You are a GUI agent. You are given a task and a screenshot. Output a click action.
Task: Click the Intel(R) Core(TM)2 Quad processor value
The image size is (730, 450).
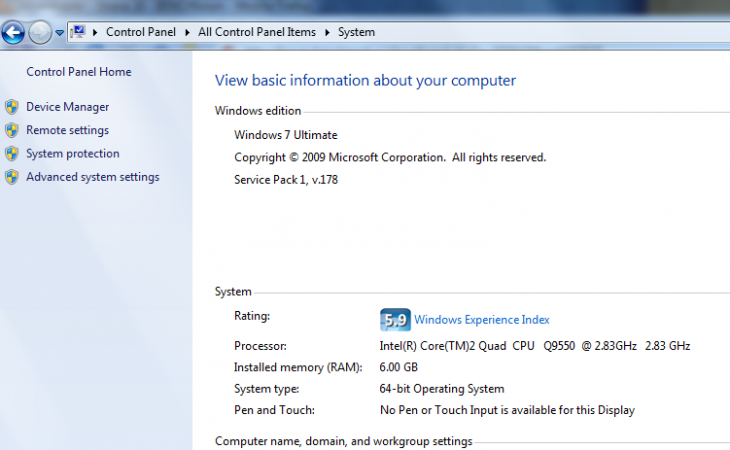(534, 346)
